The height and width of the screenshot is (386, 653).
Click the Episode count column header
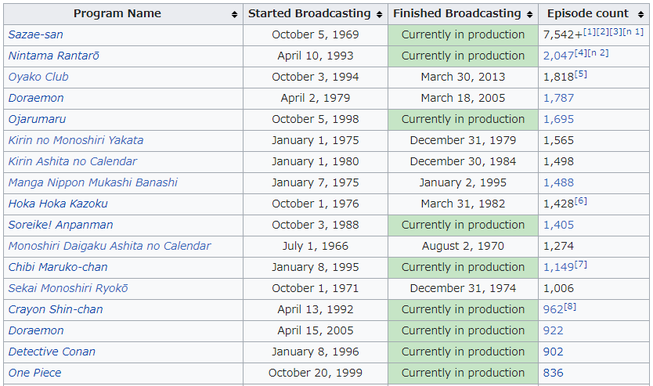[x=593, y=14]
